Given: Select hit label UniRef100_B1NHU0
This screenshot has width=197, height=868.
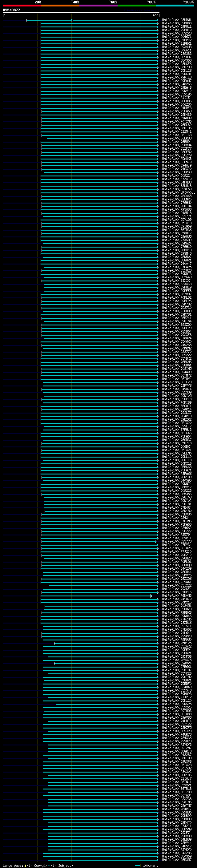Looking at the screenshot, I should point(177,118).
